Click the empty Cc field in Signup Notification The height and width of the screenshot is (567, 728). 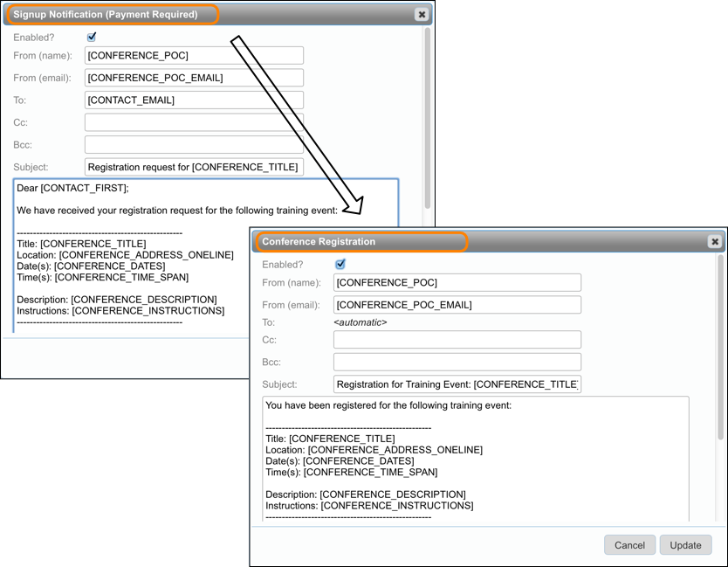tap(194, 122)
